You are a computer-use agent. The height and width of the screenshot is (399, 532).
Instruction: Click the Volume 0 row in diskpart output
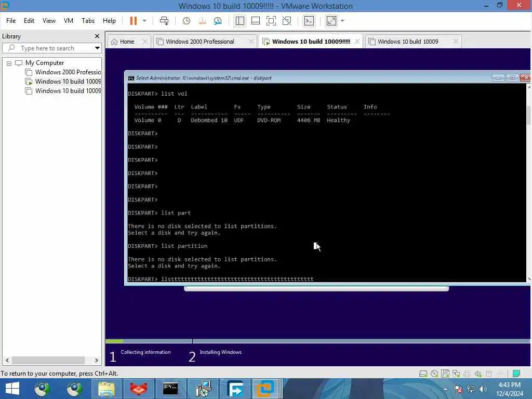pyautogui.click(x=242, y=120)
